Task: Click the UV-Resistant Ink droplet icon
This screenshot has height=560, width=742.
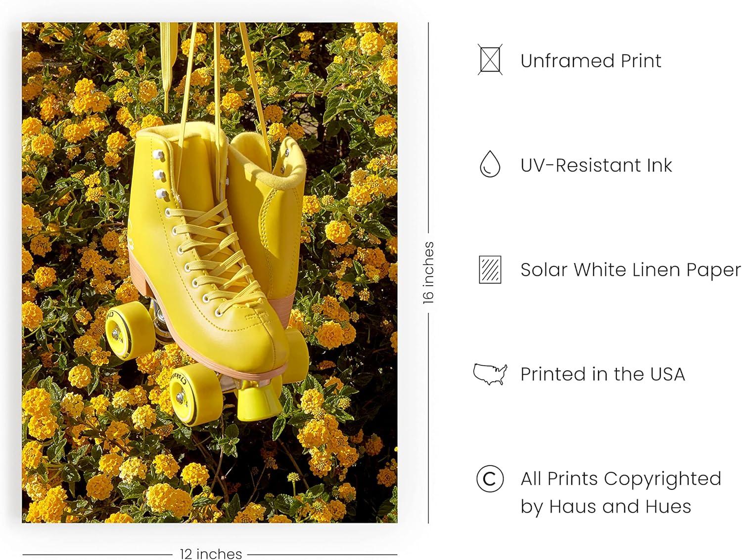Action: pos(490,164)
